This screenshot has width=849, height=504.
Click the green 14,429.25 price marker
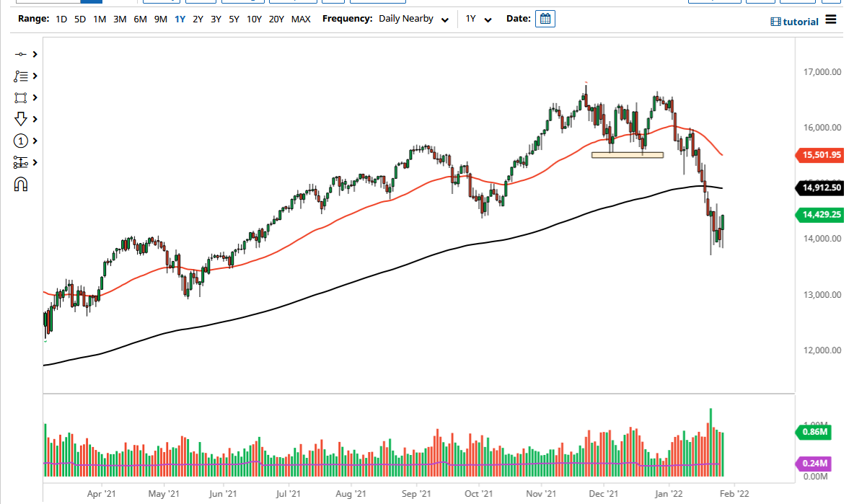[x=819, y=215]
